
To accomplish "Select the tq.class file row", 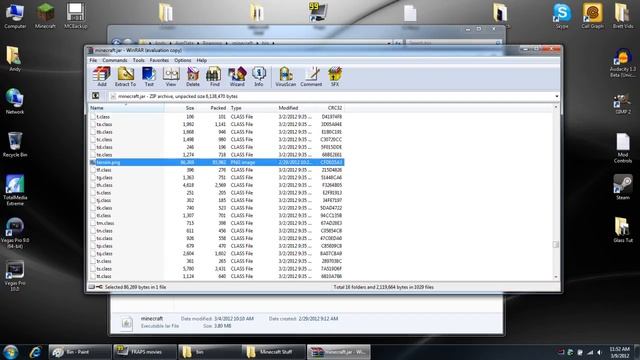I will point(216,253).
